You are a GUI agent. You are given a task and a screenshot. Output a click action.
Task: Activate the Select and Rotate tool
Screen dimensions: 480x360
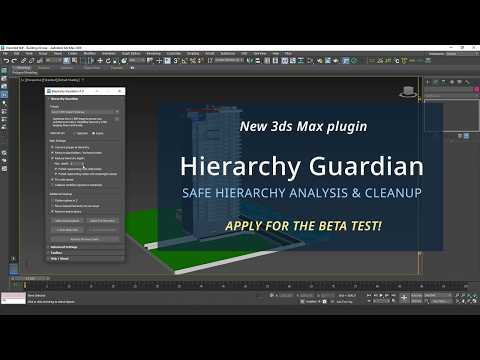tap(108, 61)
